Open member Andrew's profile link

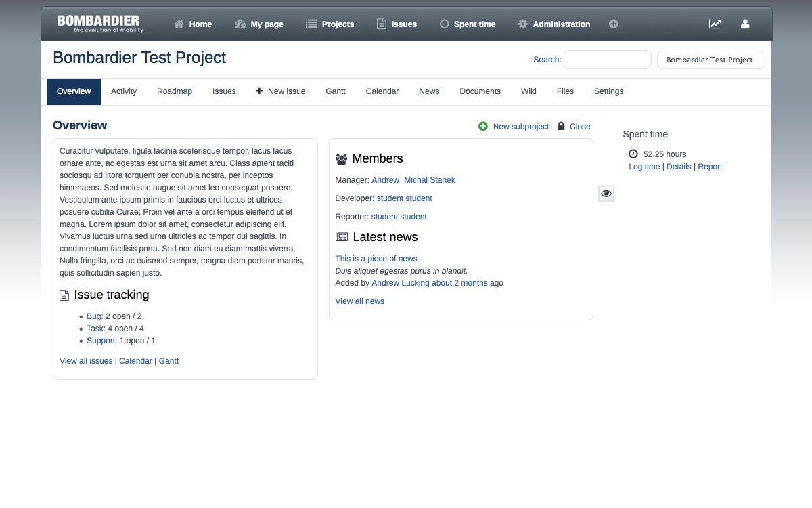[386, 180]
